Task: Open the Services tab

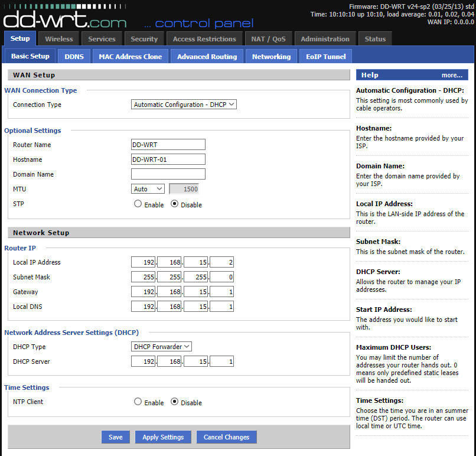Action: pyautogui.click(x=102, y=39)
